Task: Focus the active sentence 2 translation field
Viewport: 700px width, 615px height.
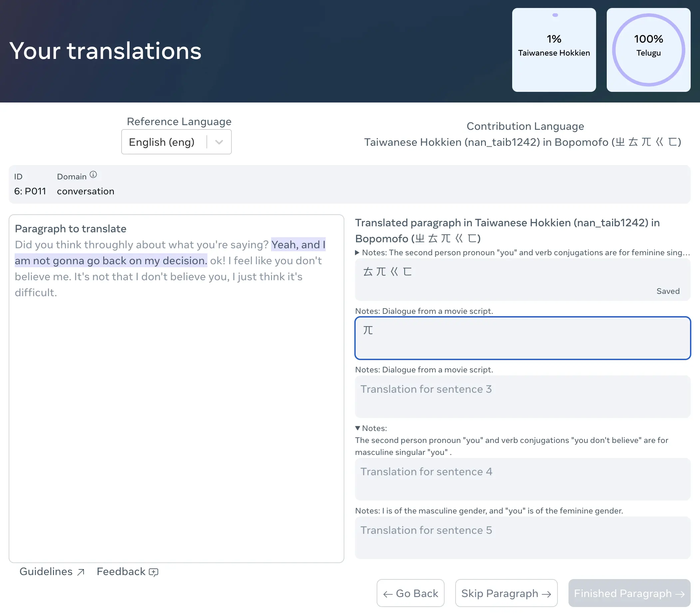Action: 522,338
